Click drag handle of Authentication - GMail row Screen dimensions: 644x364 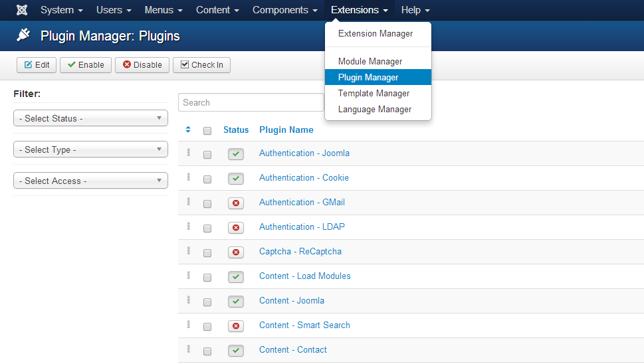click(x=189, y=201)
